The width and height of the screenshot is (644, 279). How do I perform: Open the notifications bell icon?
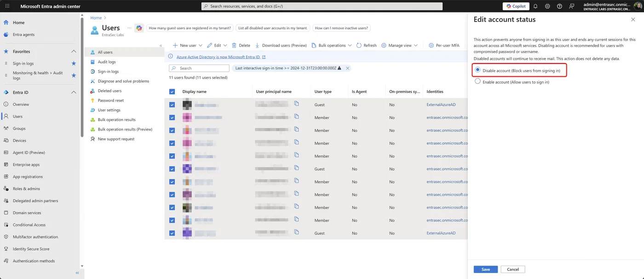(x=535, y=6)
